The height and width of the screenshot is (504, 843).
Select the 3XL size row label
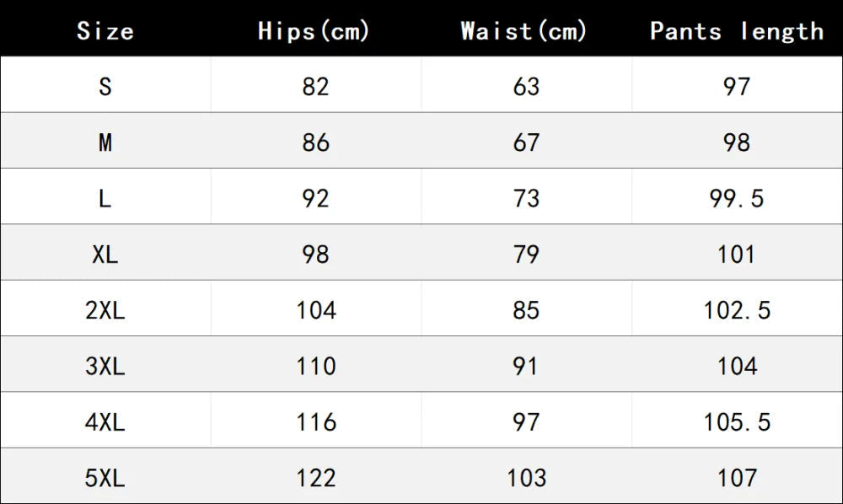pos(105,366)
